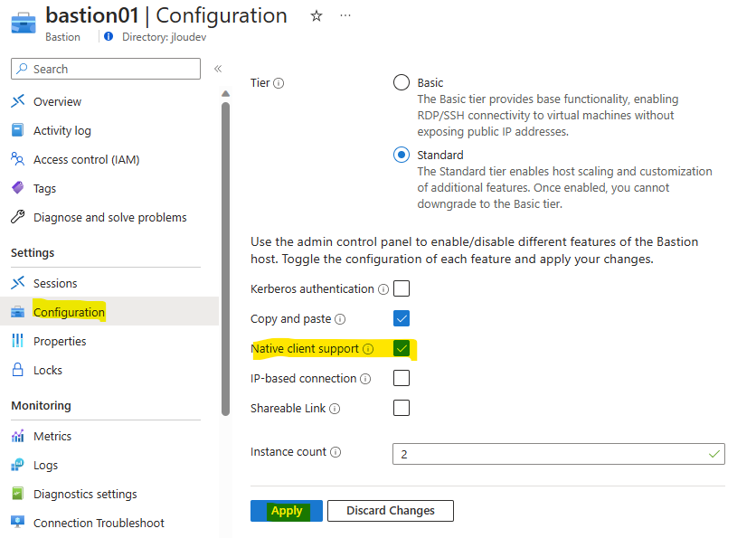The image size is (756, 538).
Task: Click the "Settings" section heading
Action: coord(33,252)
